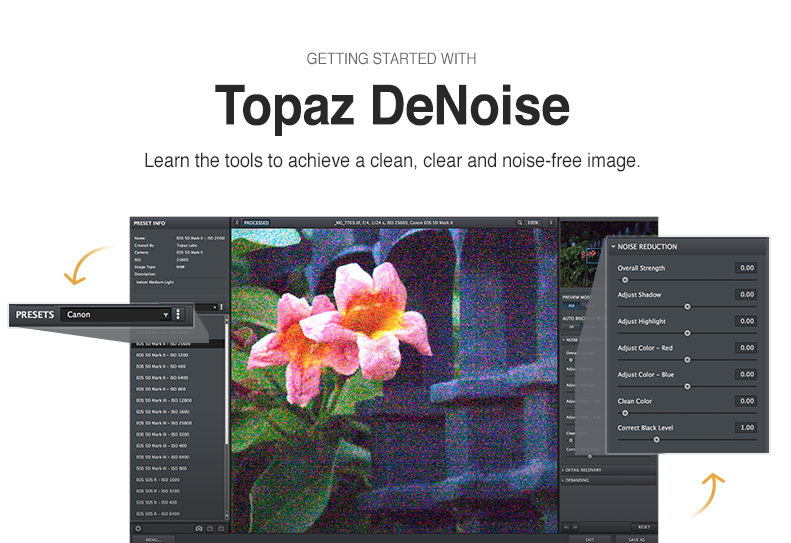Click the SAVE AS button
Image resolution: width=791 pixels, height=543 pixels.
637,539
